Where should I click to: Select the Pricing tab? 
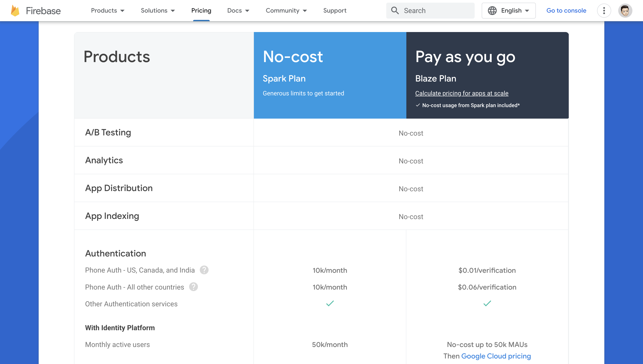(200, 10)
